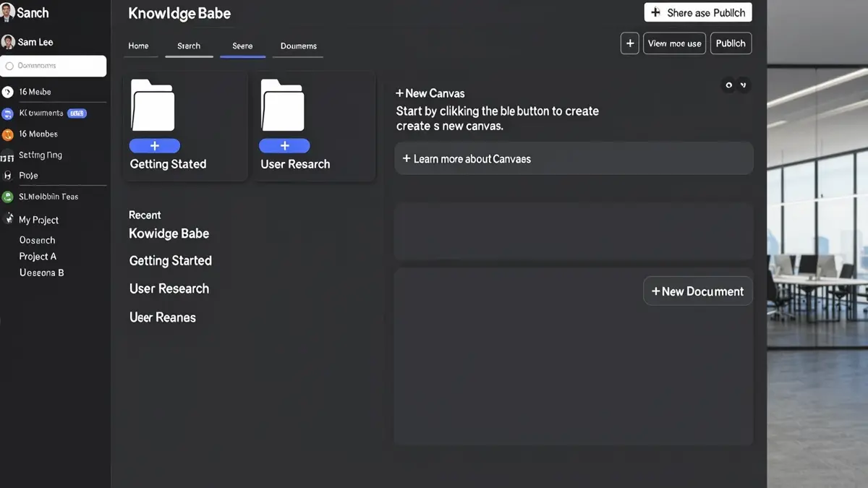Select "Ueseona B" under My Project
This screenshot has width=868, height=488.
(x=42, y=273)
